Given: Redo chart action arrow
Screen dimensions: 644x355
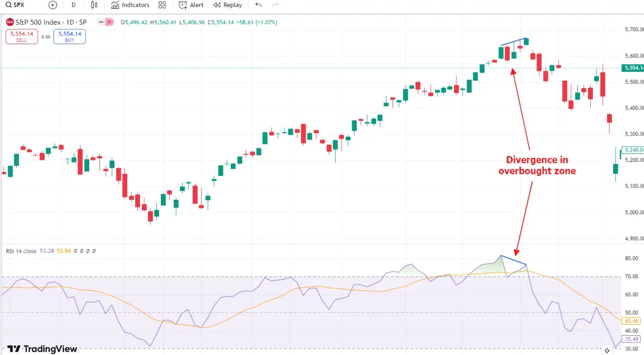Looking at the screenshot, I should 275,5.
